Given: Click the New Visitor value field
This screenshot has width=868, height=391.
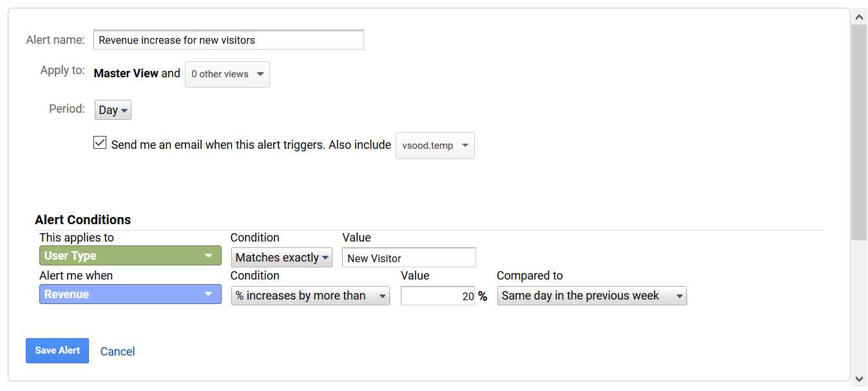Looking at the screenshot, I should point(409,257).
